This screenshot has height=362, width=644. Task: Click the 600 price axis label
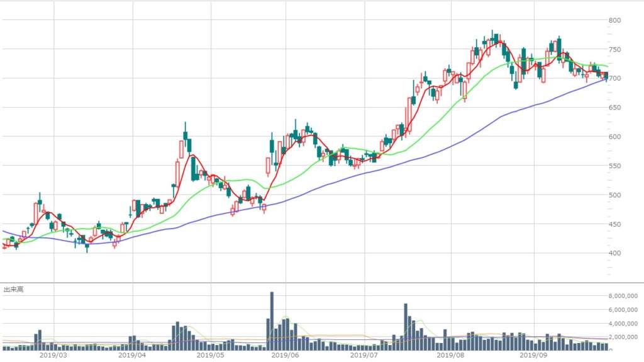[614, 137]
